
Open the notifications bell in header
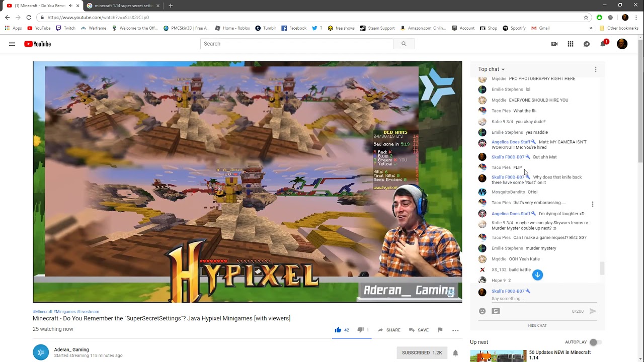pyautogui.click(x=603, y=44)
